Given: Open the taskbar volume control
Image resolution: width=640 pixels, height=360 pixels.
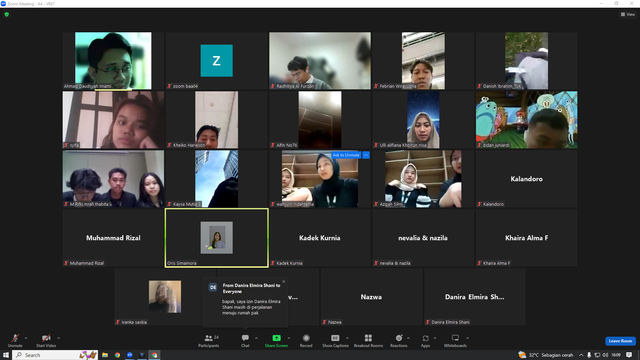Looking at the screenshot, I should tap(605, 355).
